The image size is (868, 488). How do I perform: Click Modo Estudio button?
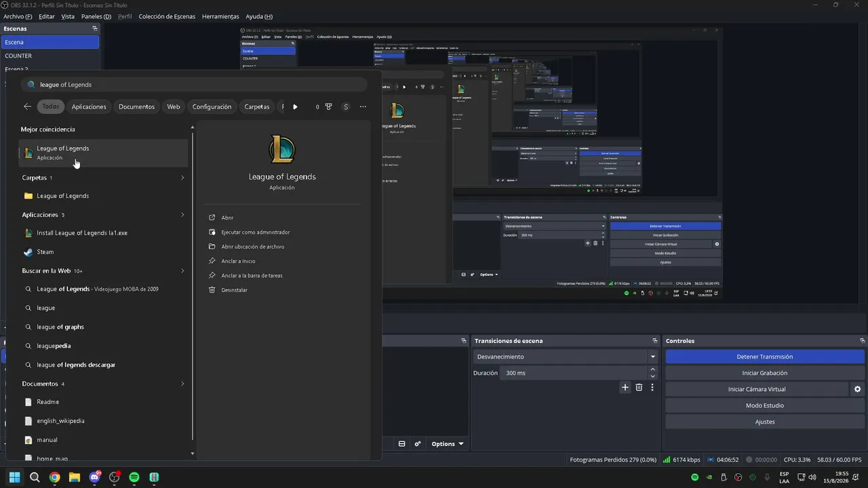(x=765, y=405)
